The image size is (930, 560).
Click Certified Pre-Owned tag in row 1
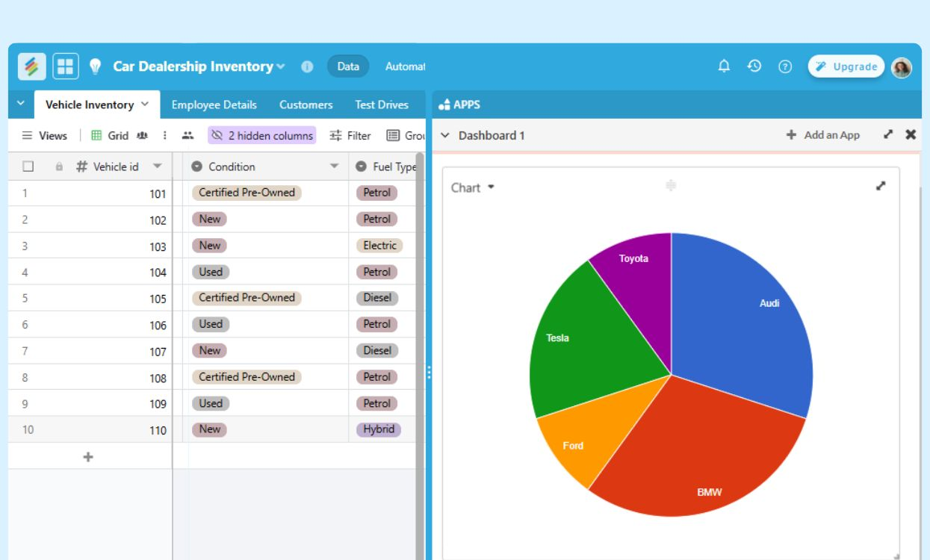[x=247, y=193]
